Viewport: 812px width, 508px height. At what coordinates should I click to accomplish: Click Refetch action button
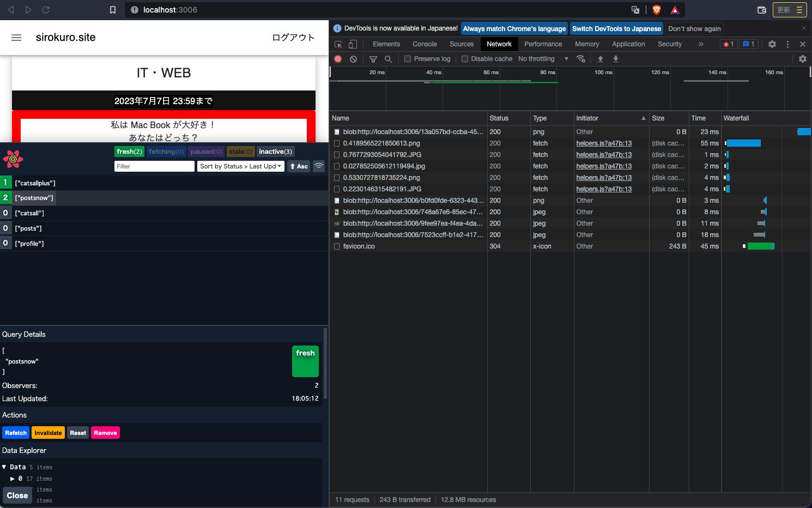click(16, 433)
